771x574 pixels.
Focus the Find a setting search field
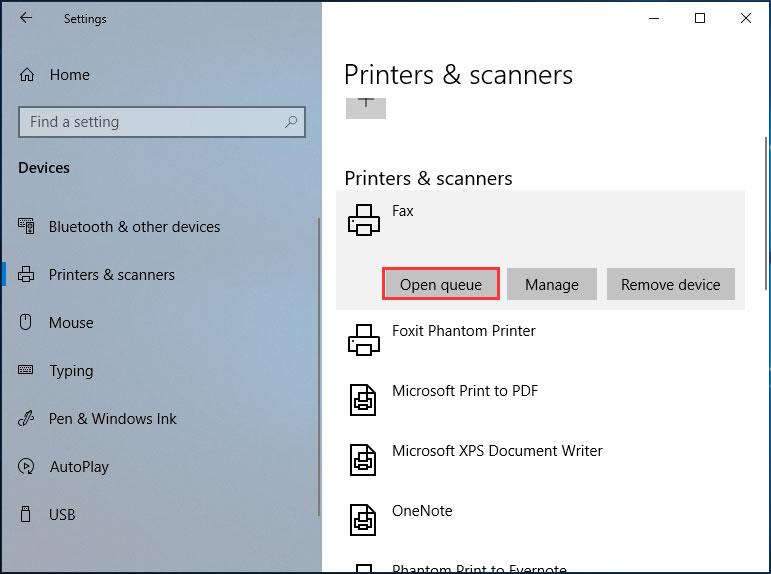[x=162, y=121]
